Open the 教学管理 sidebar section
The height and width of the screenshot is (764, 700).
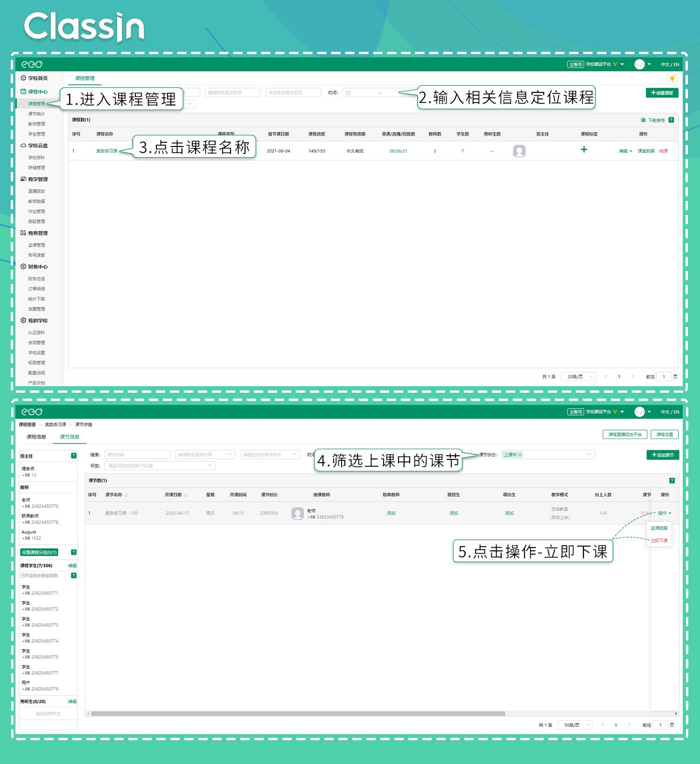34,179
